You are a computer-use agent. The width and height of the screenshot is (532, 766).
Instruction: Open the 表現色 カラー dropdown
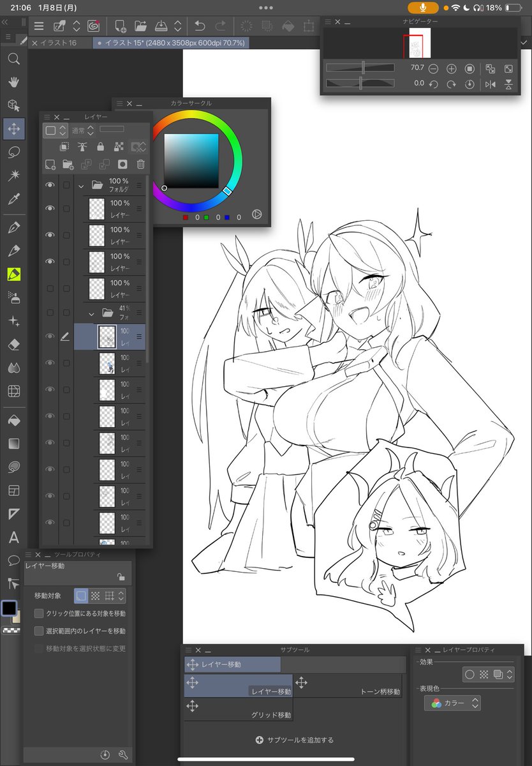tap(452, 703)
